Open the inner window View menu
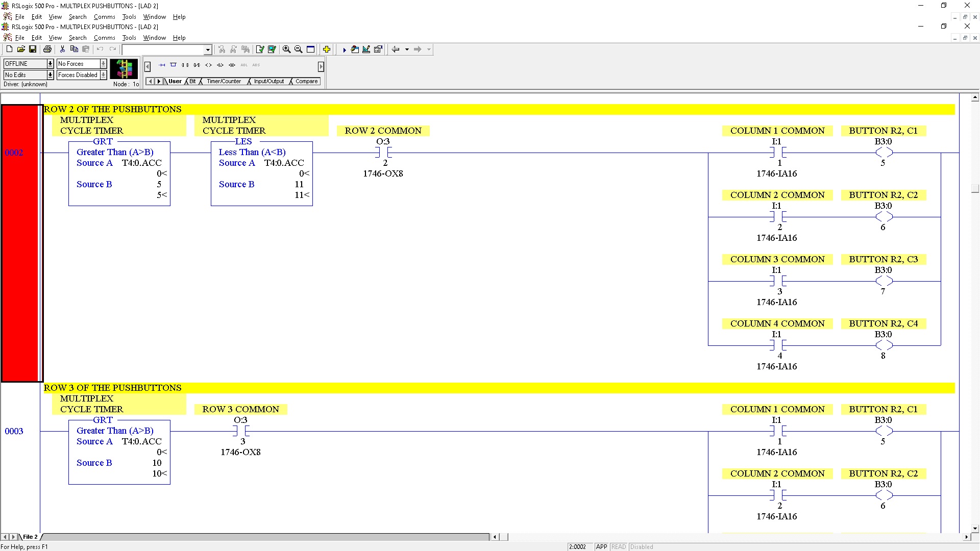The height and width of the screenshot is (551, 980). coord(55,38)
